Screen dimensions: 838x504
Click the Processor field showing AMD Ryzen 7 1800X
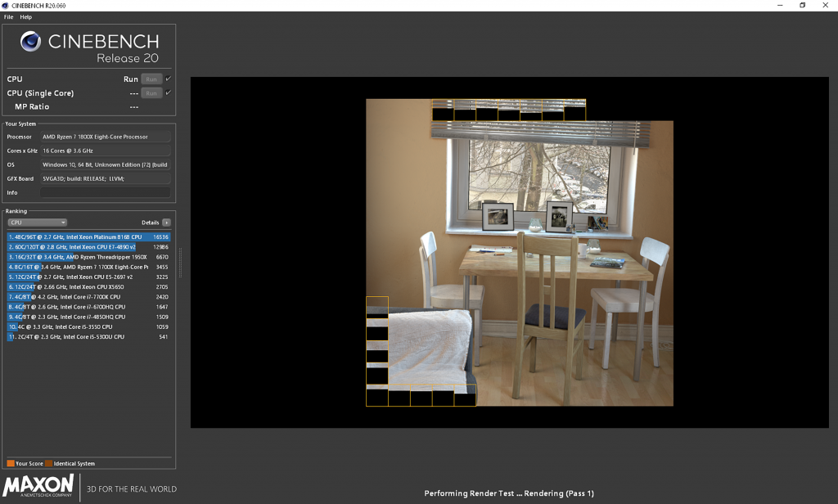tap(106, 137)
